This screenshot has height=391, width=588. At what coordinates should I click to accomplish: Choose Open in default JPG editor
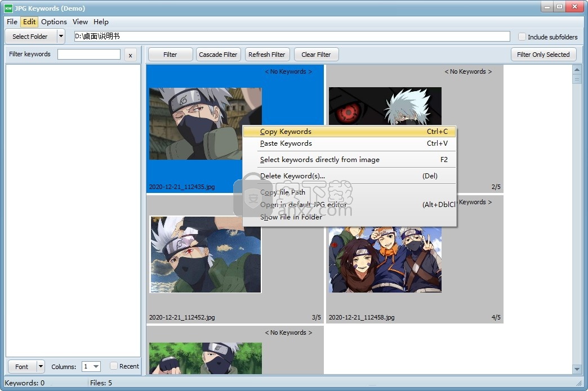tap(349, 204)
